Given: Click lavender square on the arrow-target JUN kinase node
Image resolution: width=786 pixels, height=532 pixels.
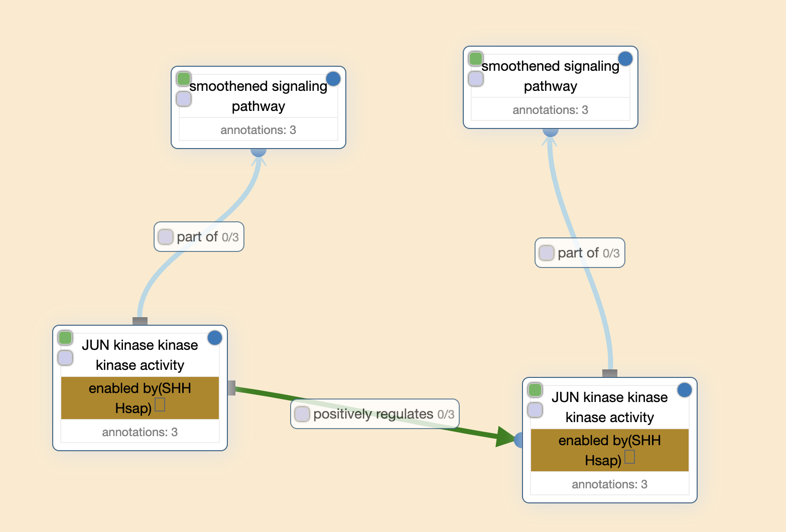Looking at the screenshot, I should [536, 410].
